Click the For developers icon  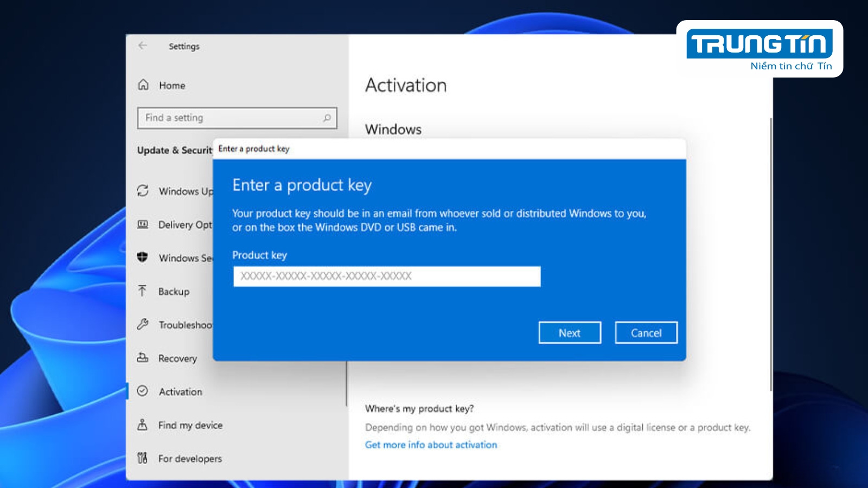[143, 459]
